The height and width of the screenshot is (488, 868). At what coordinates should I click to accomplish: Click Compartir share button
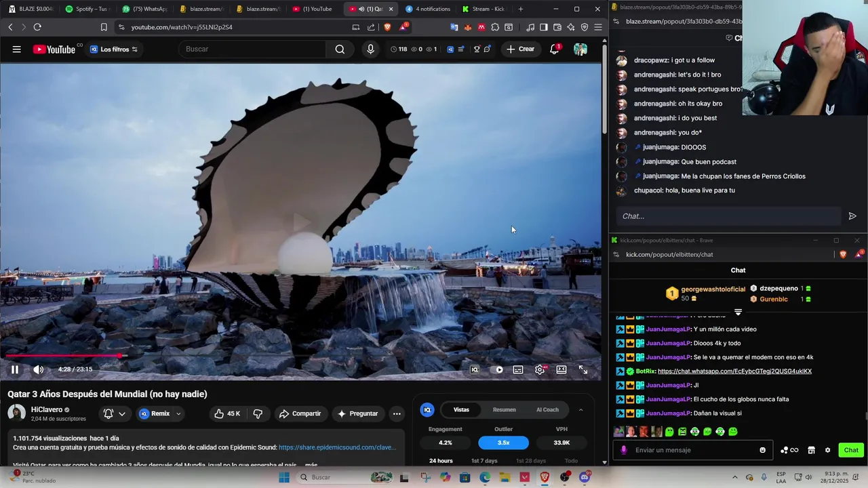pyautogui.click(x=300, y=413)
